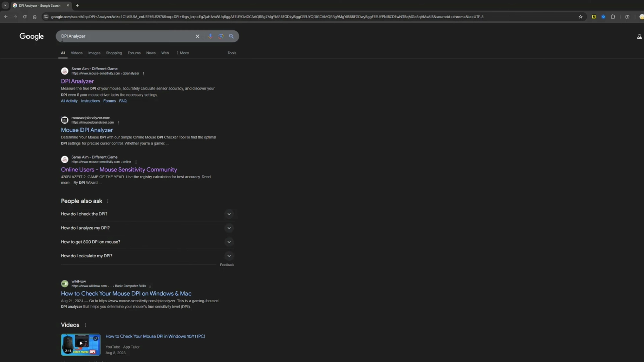Open site information icon in address bar
This screenshot has height=362, width=644.
pos(46,17)
